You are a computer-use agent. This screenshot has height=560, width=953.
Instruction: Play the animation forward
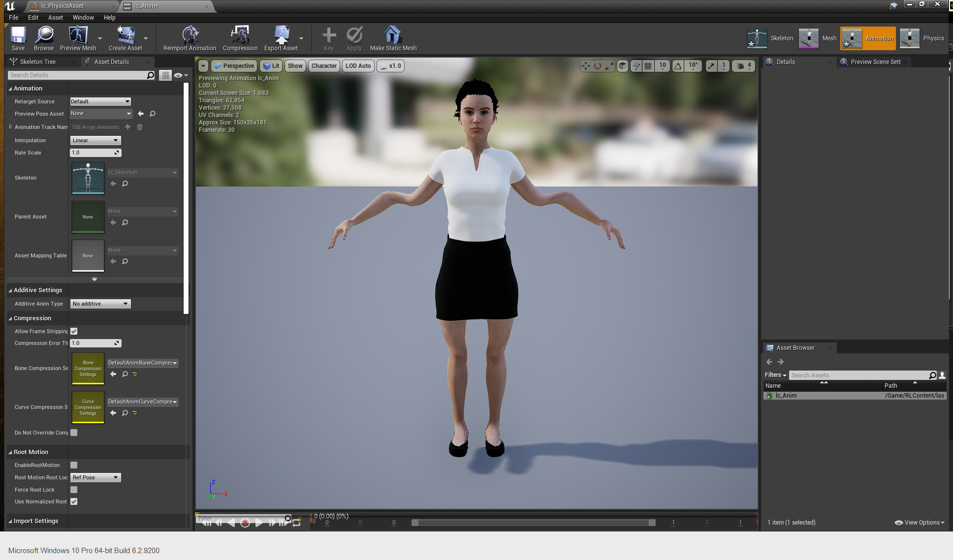[x=259, y=523]
